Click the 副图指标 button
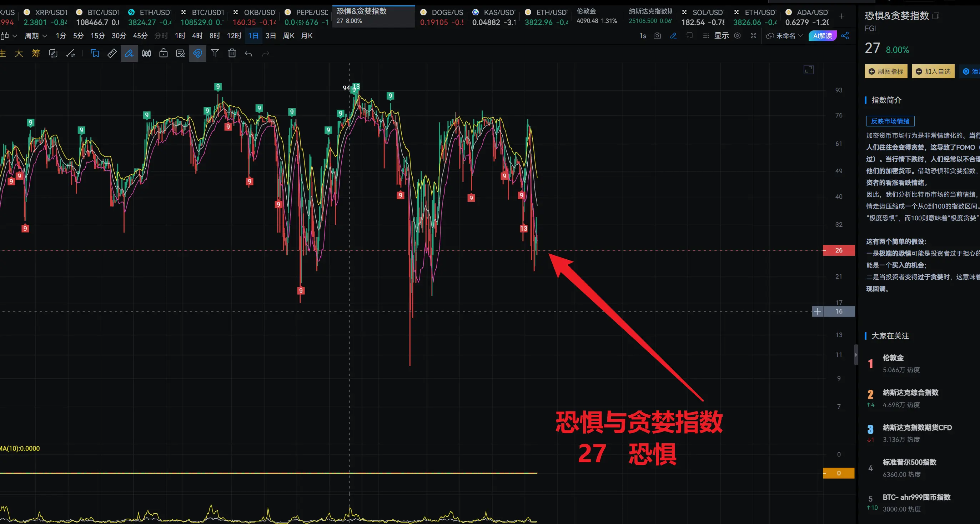The image size is (980, 524). pyautogui.click(x=886, y=71)
